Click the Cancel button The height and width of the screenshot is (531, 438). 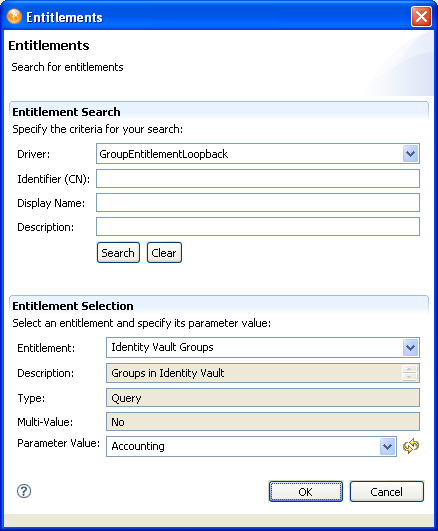pos(387,491)
